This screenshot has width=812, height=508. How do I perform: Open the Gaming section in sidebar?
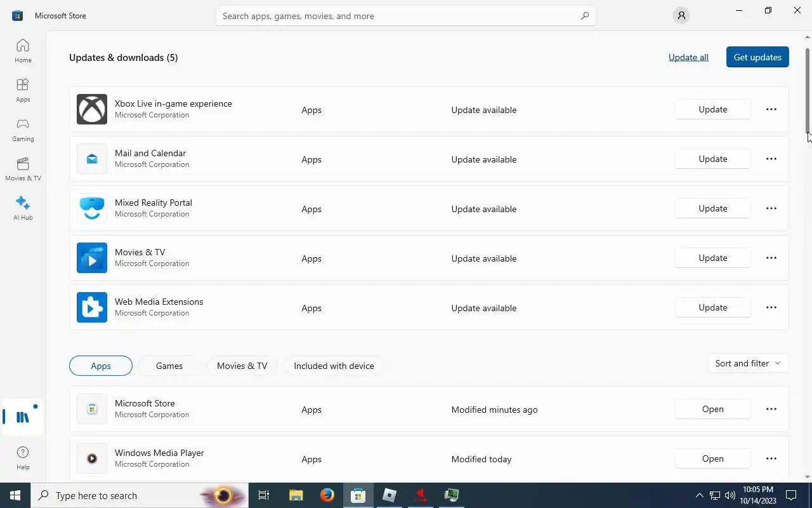tap(23, 130)
